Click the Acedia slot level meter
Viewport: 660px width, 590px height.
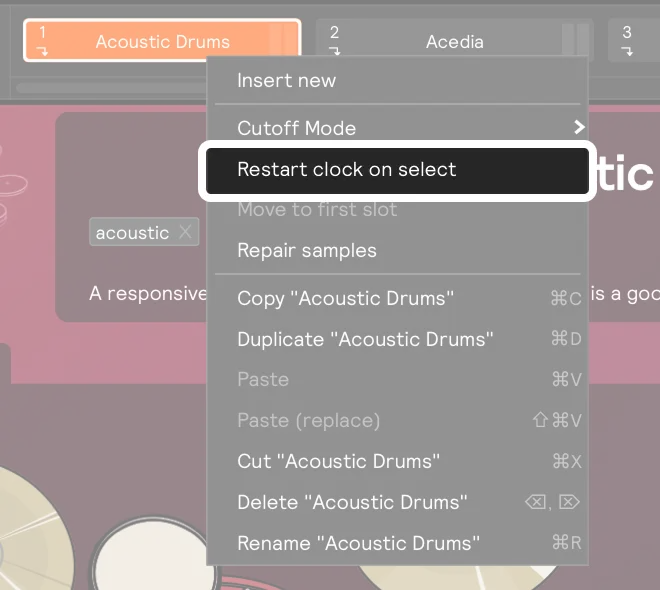point(575,39)
